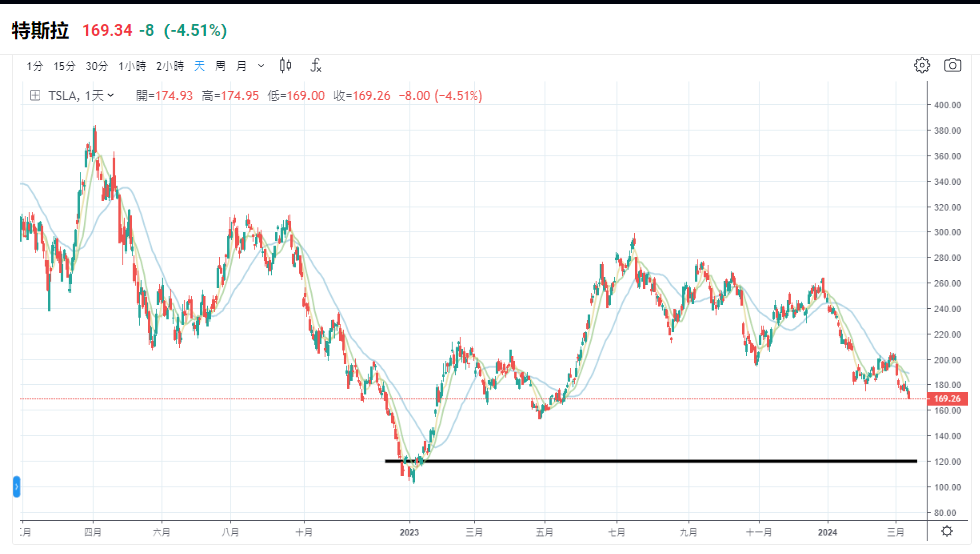This screenshot has width=980, height=554.
Task: Click the (-4.51%) header change
Action: pyautogui.click(x=196, y=31)
